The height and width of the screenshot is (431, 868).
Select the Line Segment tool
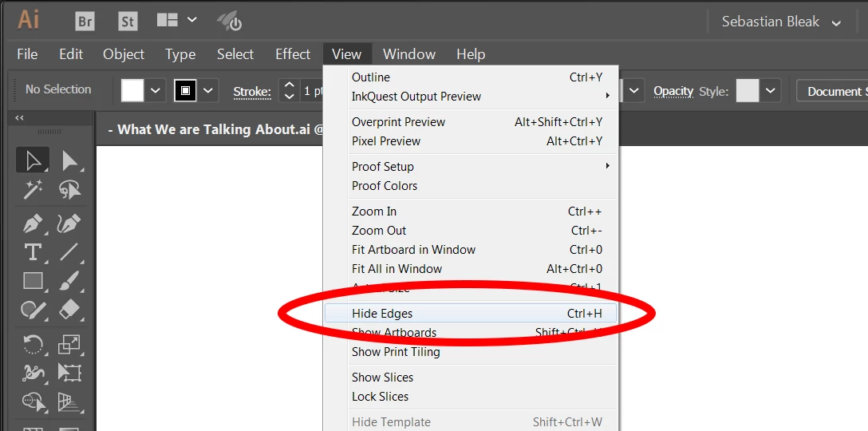point(70,252)
